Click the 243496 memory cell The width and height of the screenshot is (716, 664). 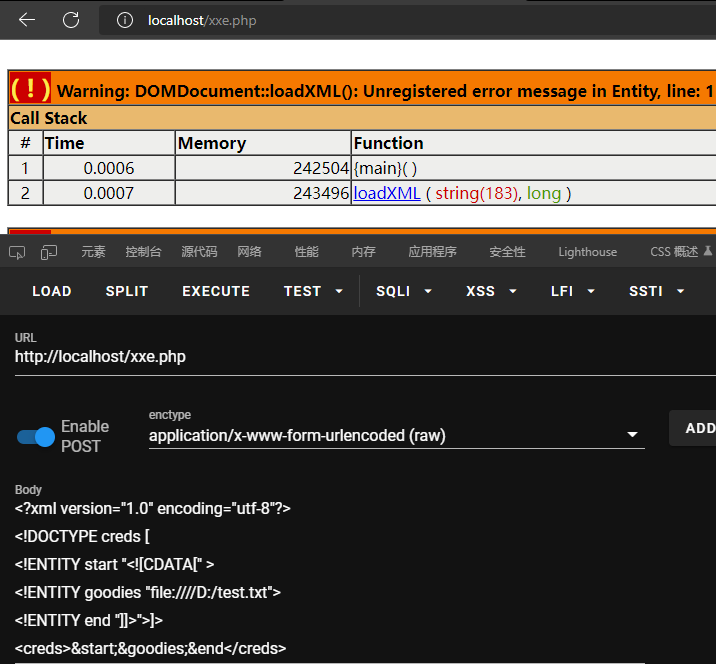263,193
